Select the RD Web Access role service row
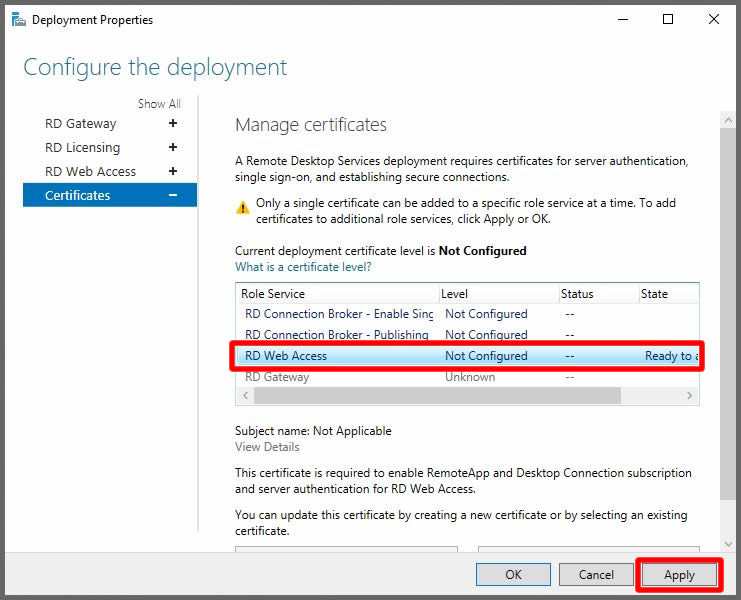This screenshot has height=600, width=741. 467,356
